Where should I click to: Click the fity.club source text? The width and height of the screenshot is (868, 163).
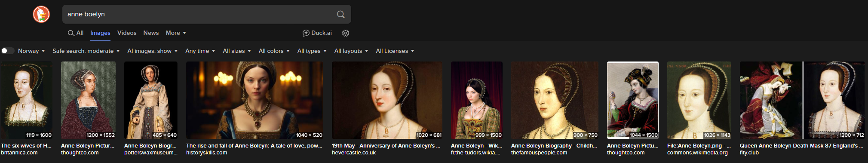coord(749,153)
